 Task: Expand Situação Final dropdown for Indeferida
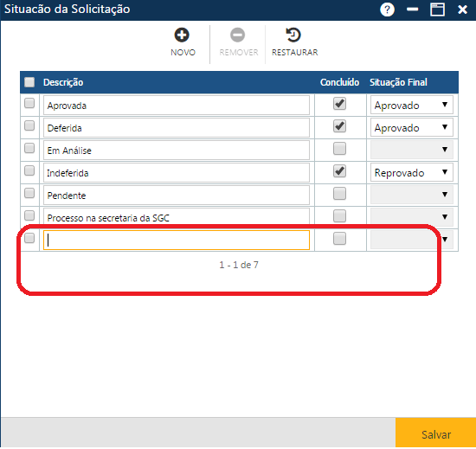[412, 172]
